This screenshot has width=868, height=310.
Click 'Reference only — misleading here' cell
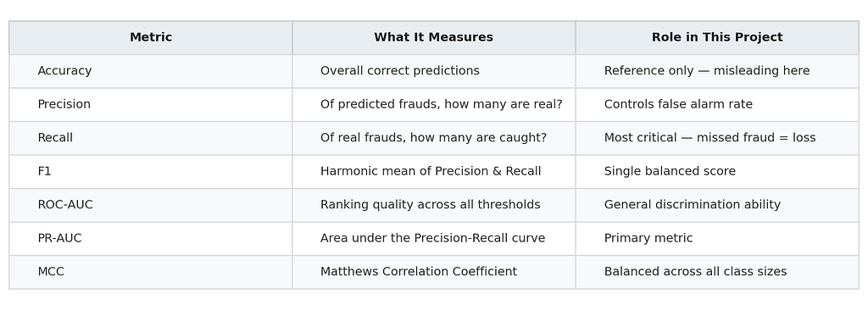tap(717, 71)
